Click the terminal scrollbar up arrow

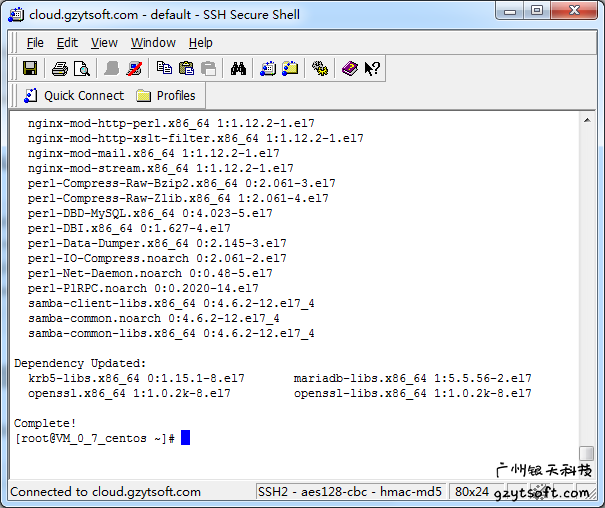coord(587,120)
